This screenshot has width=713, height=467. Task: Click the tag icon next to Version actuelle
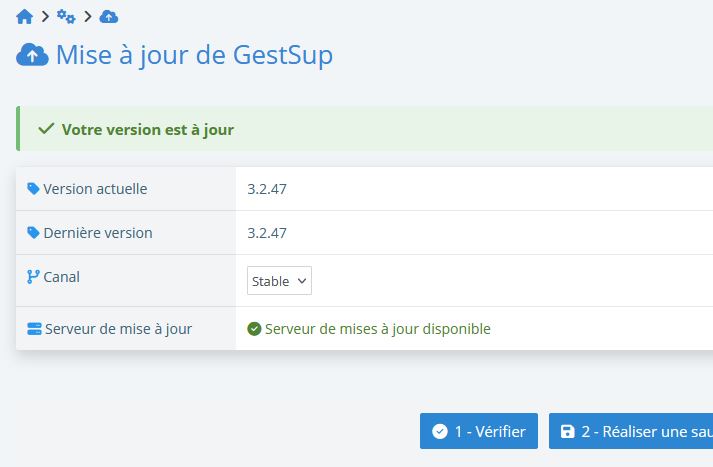pos(33,188)
